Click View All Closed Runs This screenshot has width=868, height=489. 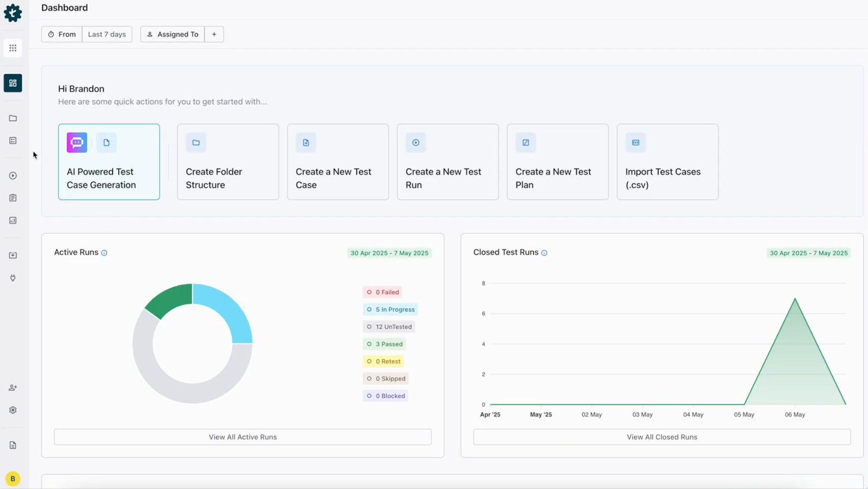point(662,436)
